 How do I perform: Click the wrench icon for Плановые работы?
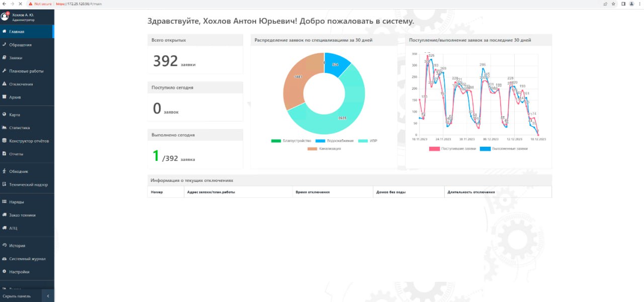point(4,71)
